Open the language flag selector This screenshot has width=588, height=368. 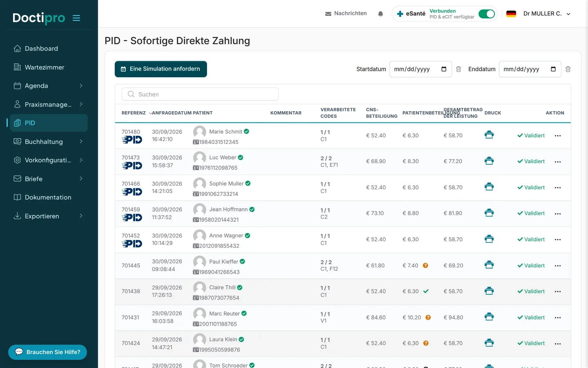tap(511, 14)
